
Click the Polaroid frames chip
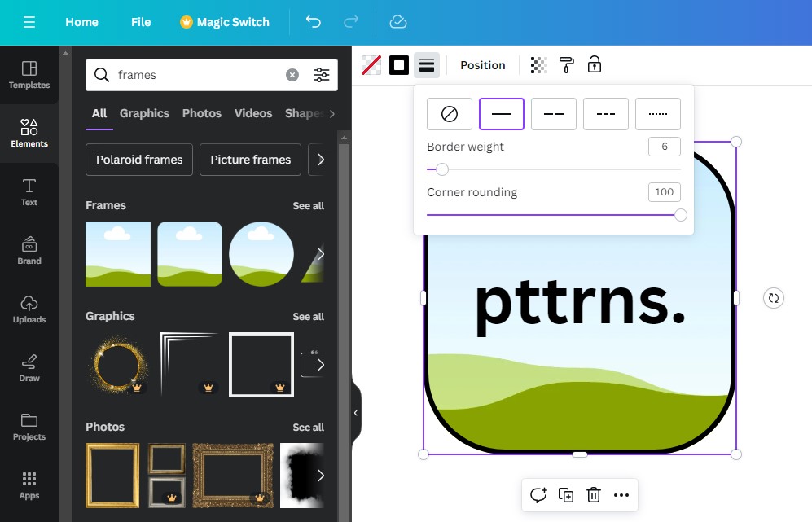pyautogui.click(x=139, y=160)
